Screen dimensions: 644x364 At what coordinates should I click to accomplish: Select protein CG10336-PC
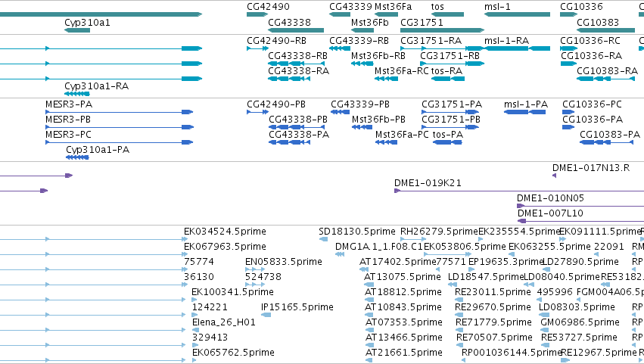click(592, 104)
